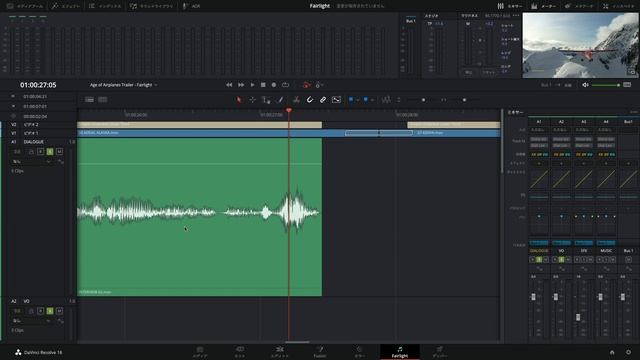
Task: Open DIALOGUE track automation mode dropdown
Action: [x=31, y=162]
